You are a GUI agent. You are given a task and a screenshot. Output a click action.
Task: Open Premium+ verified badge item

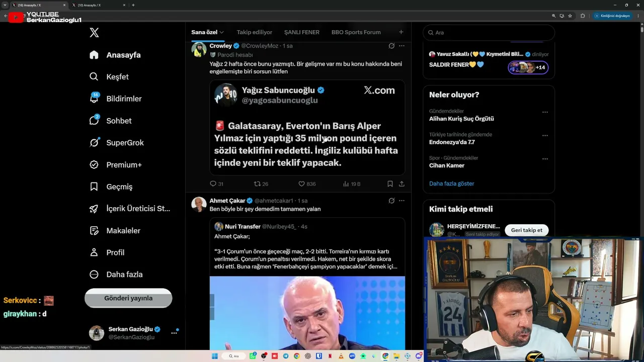115,165
